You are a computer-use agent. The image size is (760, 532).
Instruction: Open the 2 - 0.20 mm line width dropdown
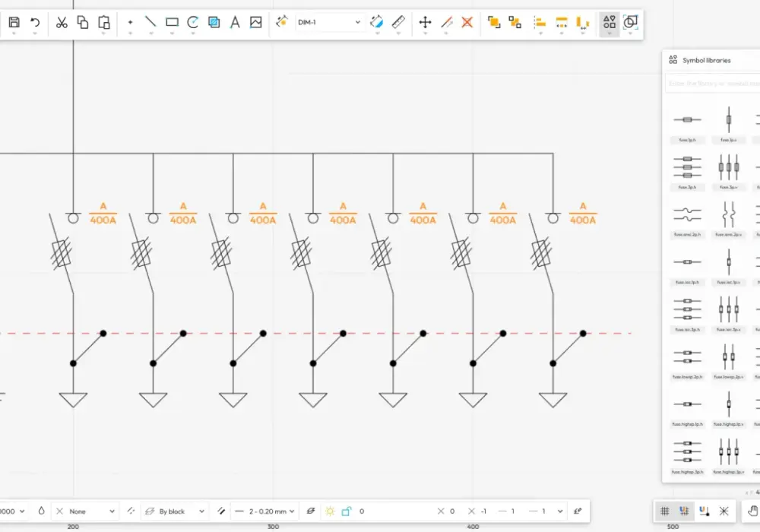[x=264, y=511]
